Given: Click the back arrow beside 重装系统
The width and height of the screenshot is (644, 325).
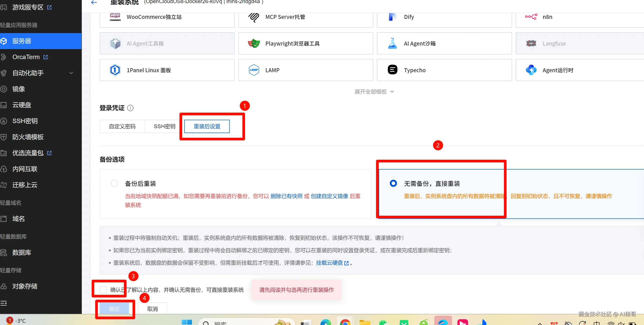Looking at the screenshot, I should 94,2.
